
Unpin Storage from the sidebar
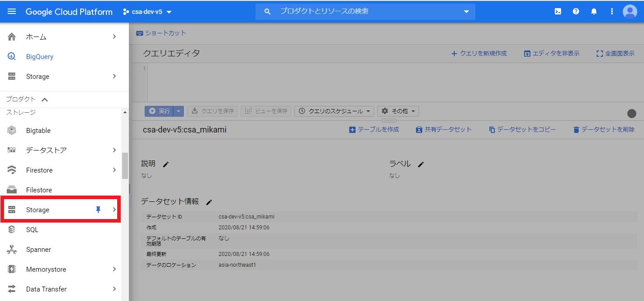tap(98, 209)
